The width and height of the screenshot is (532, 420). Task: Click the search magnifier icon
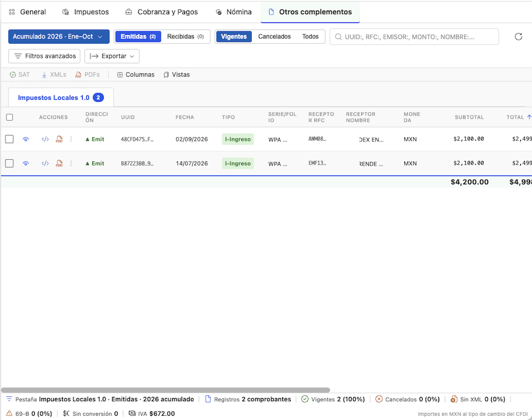click(x=338, y=37)
